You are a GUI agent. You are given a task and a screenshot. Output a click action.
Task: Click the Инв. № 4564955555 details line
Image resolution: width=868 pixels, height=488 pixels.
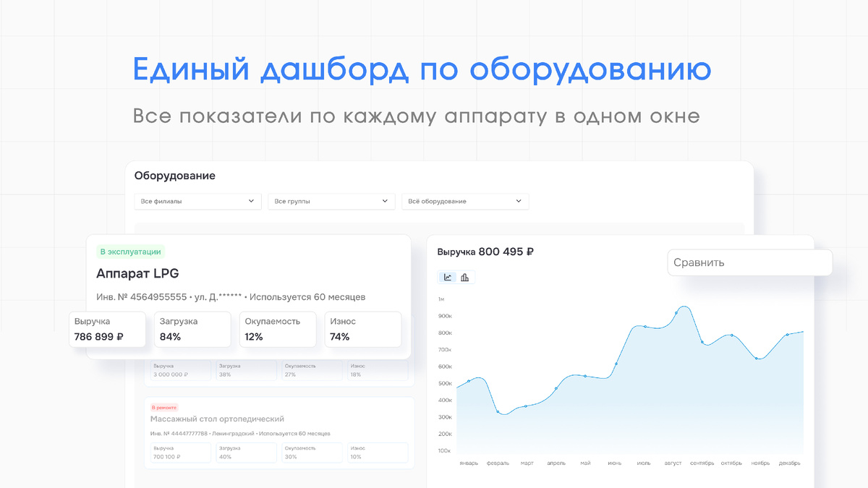(231, 297)
